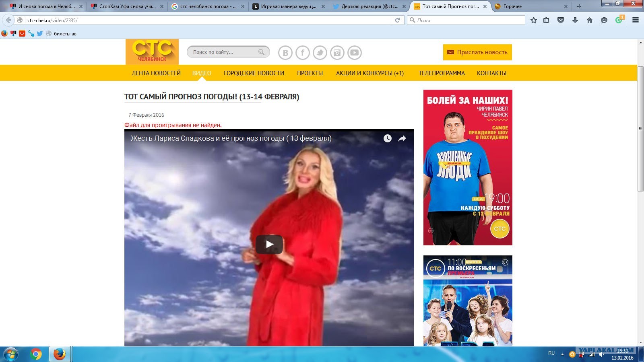Open the Twitter social icon

320,53
